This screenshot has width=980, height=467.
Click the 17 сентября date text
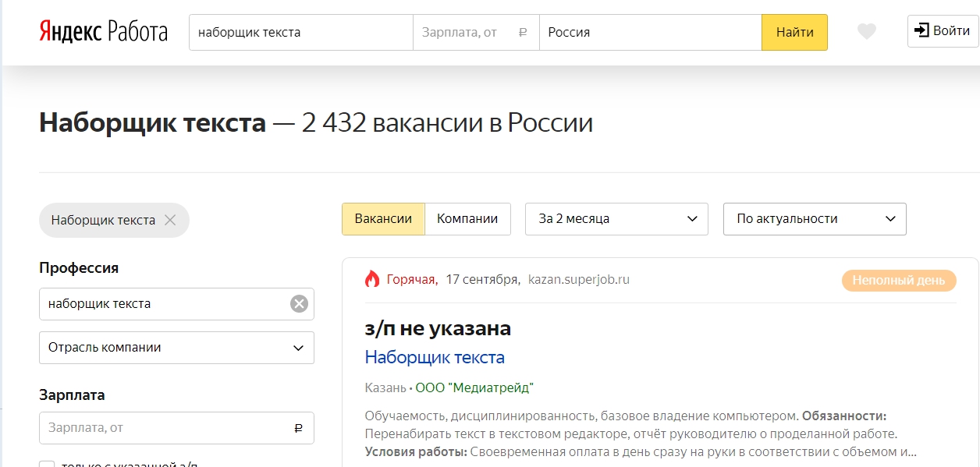coord(483,279)
